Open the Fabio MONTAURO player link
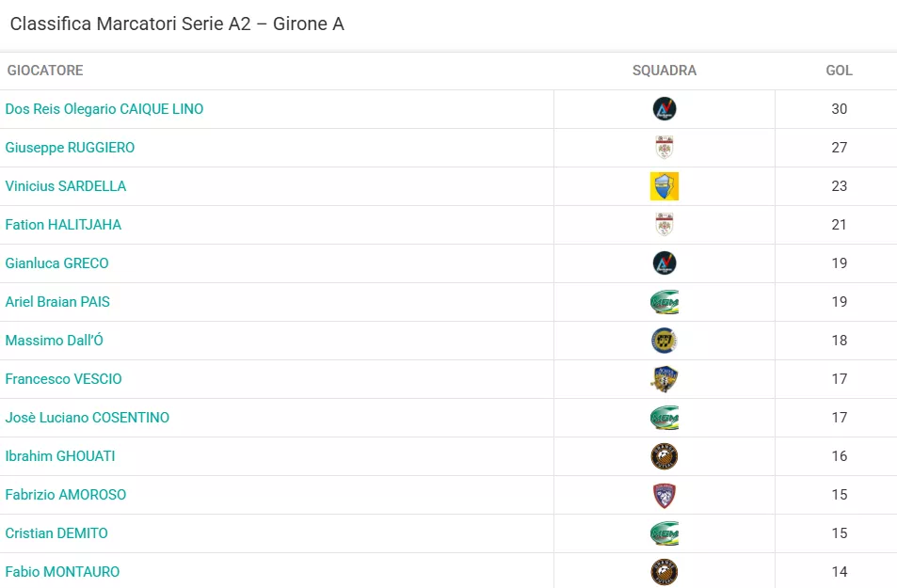The height and width of the screenshot is (588, 897). (62, 572)
